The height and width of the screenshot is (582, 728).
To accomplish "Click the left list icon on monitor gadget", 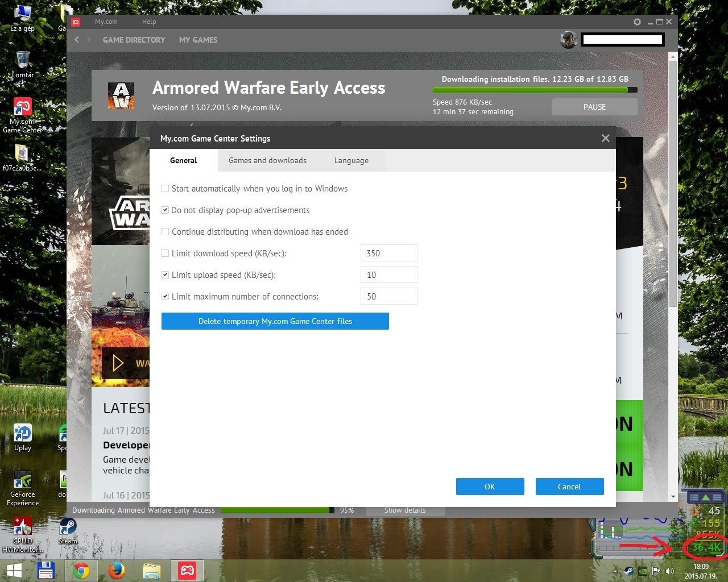I will click(694, 497).
